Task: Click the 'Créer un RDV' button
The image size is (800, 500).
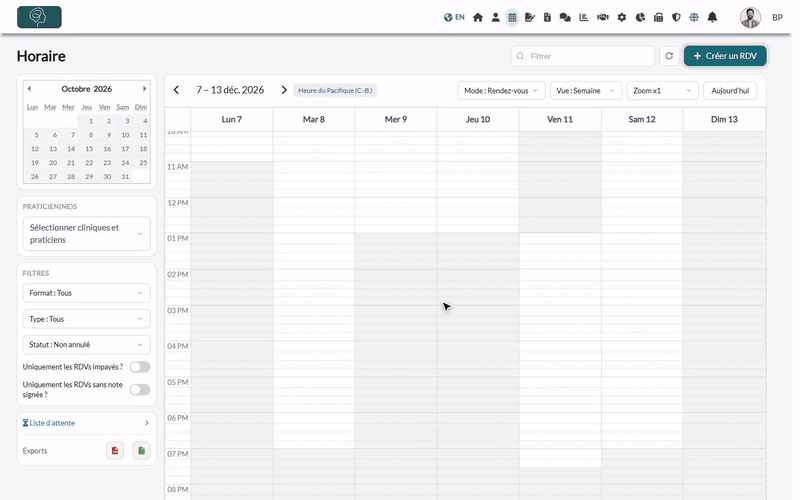Action: pyautogui.click(x=725, y=56)
